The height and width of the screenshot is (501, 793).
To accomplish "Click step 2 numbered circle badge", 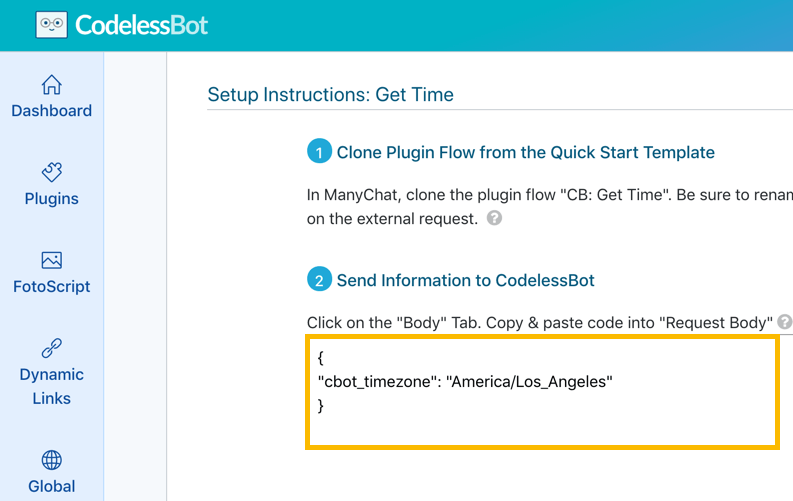I will (x=319, y=279).
